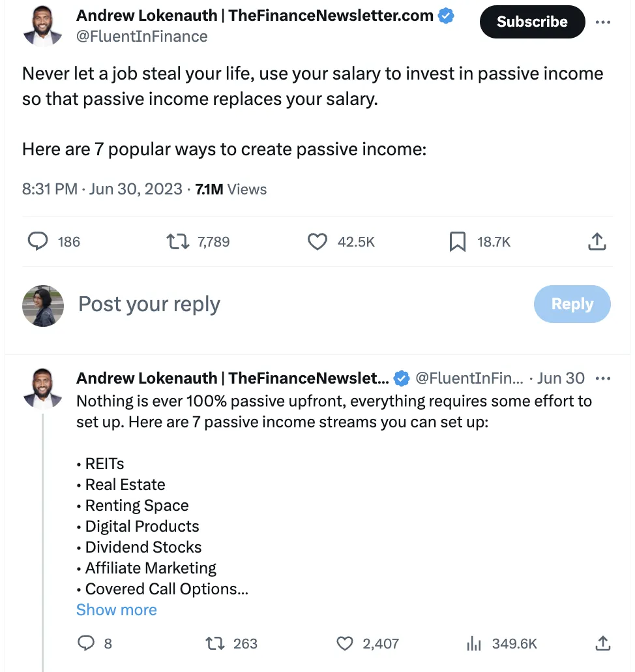Open the comment icon on the thread reply
The image size is (635, 672).
pyautogui.click(x=86, y=643)
